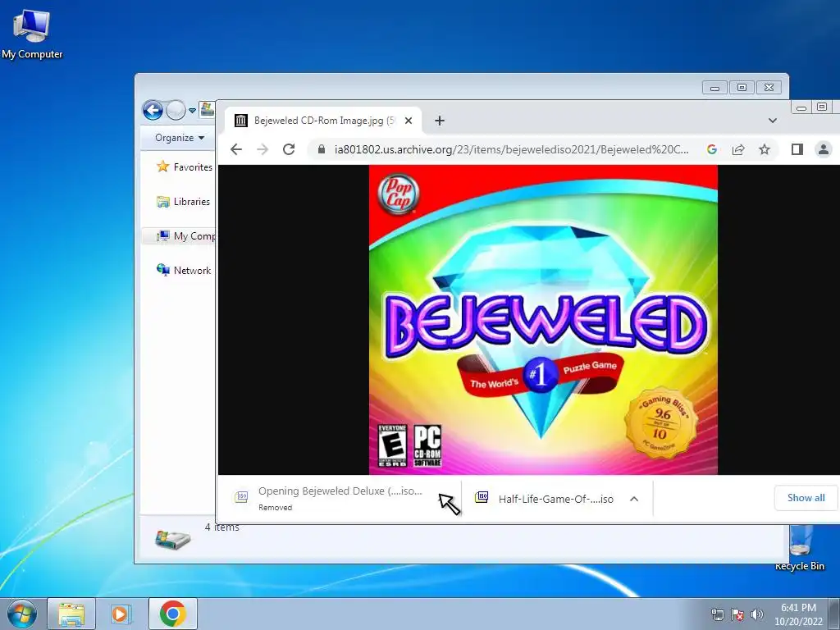This screenshot has height=630, width=840.
Task: Bookmark this page with star icon
Action: pyautogui.click(x=765, y=149)
